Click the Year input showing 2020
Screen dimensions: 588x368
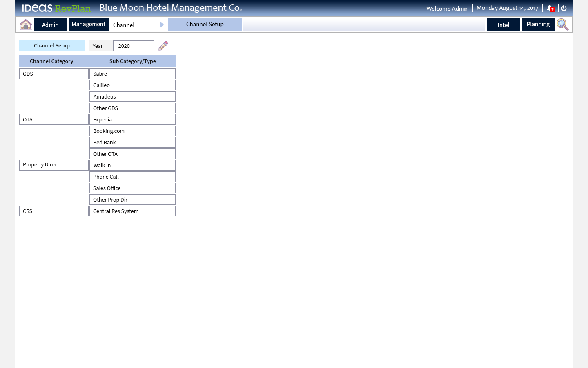(133, 46)
